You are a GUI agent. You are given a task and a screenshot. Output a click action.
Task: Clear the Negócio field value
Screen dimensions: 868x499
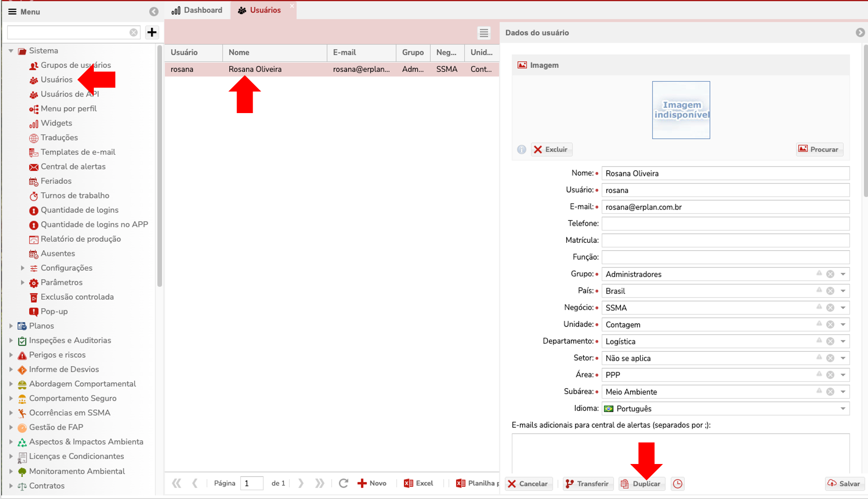[830, 308]
